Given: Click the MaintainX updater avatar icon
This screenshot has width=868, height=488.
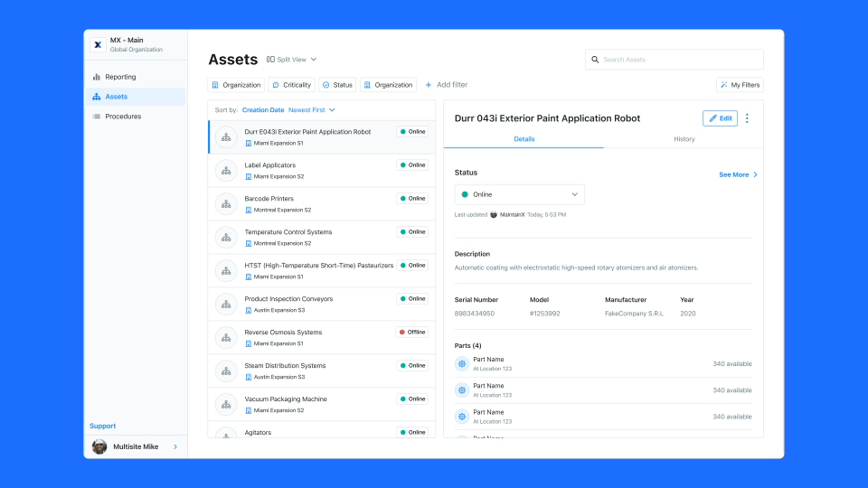Looking at the screenshot, I should [x=494, y=215].
